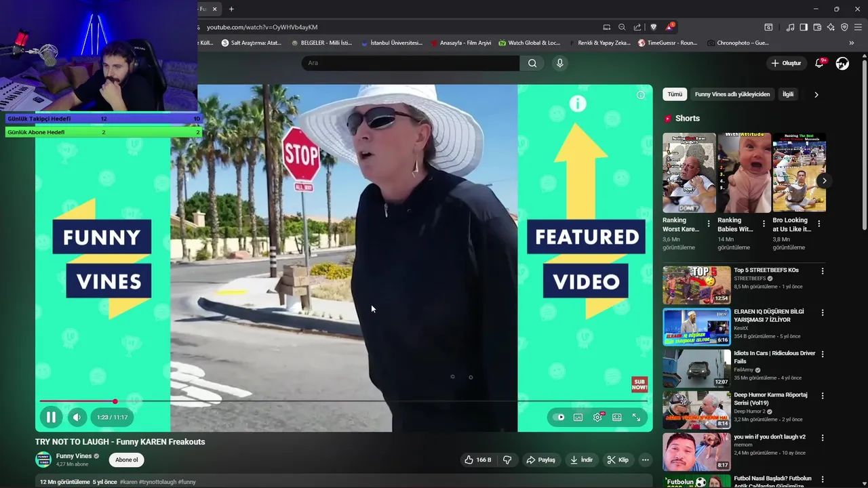Seek on the red video progress bar
The width and height of the screenshot is (868, 488).
(x=344, y=401)
